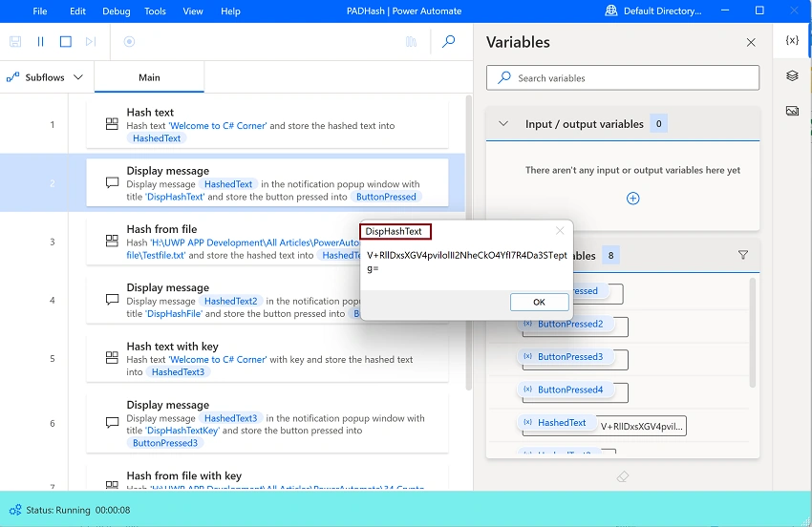Image resolution: width=812 pixels, height=527 pixels.
Task: Pause the running flow
Action: click(x=40, y=41)
